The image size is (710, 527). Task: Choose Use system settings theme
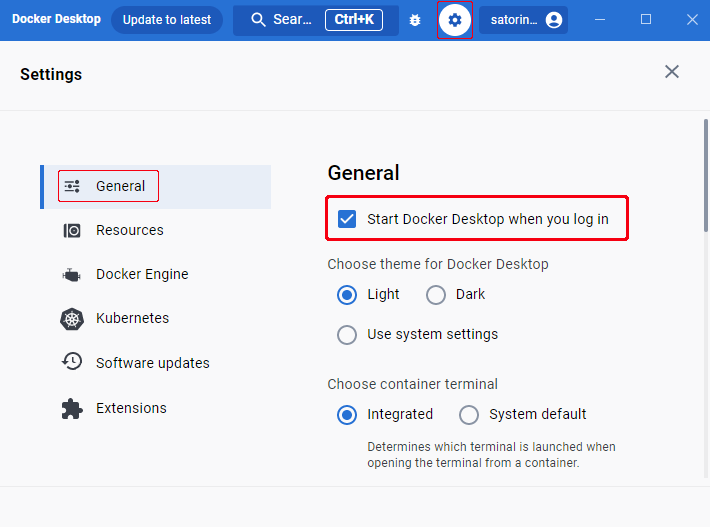(x=347, y=335)
